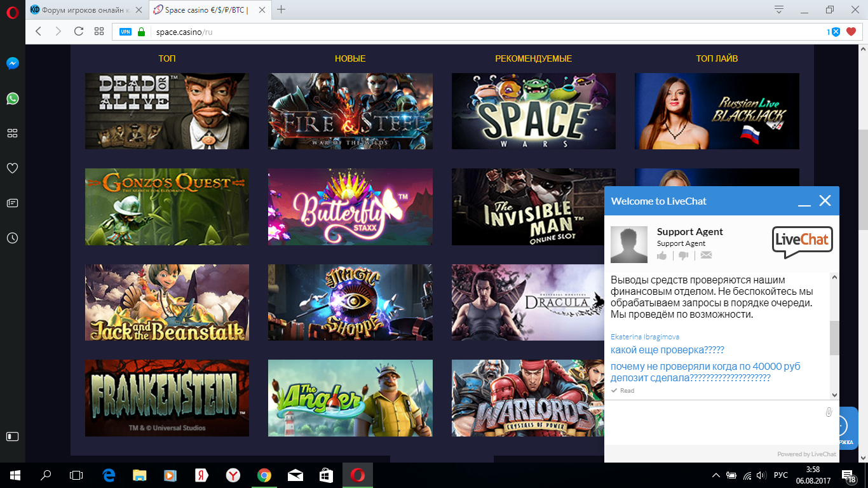The width and height of the screenshot is (868, 488).
Task: Open the tab menu icon
Action: (x=779, y=9)
